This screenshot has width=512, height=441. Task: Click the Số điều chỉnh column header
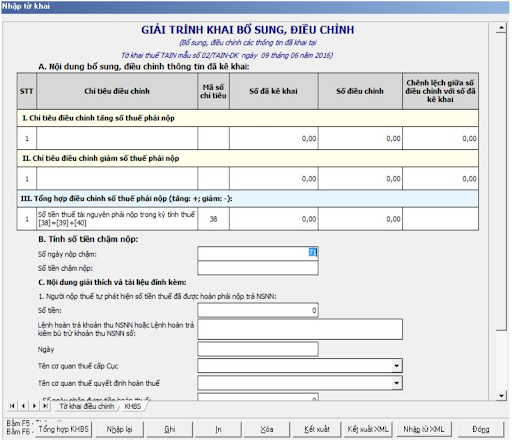pos(360,91)
